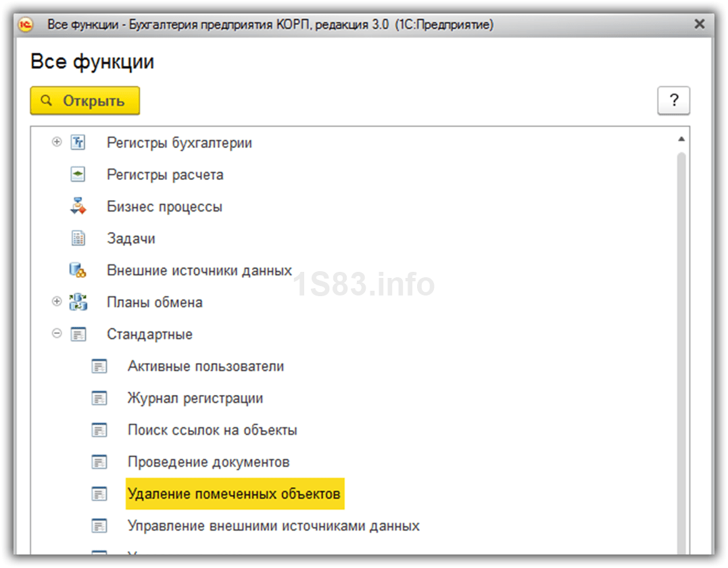
Task: Select Бизнес процессы row
Action: pos(164,207)
